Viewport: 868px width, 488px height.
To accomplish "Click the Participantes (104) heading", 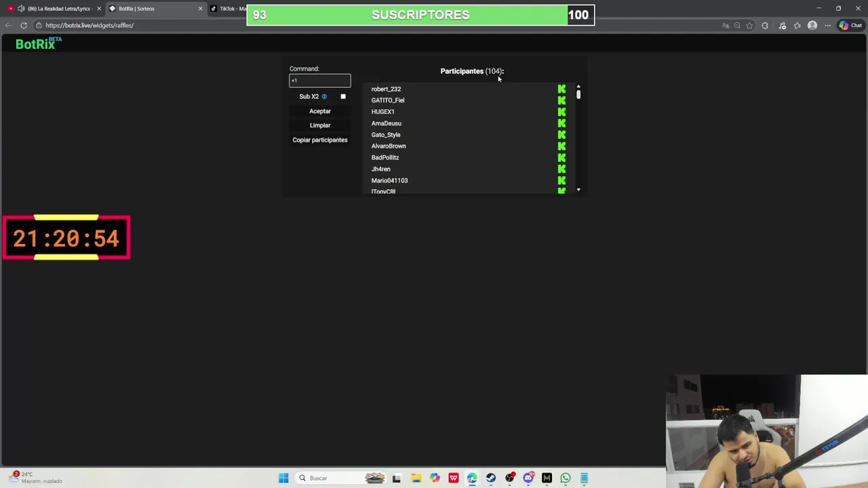I will point(472,71).
